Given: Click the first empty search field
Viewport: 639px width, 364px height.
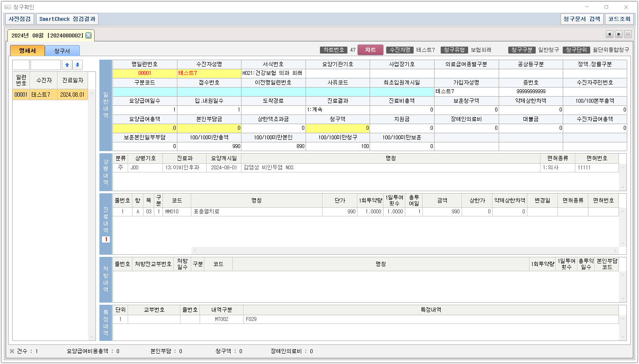Looking at the screenshot, I should click(21, 65).
